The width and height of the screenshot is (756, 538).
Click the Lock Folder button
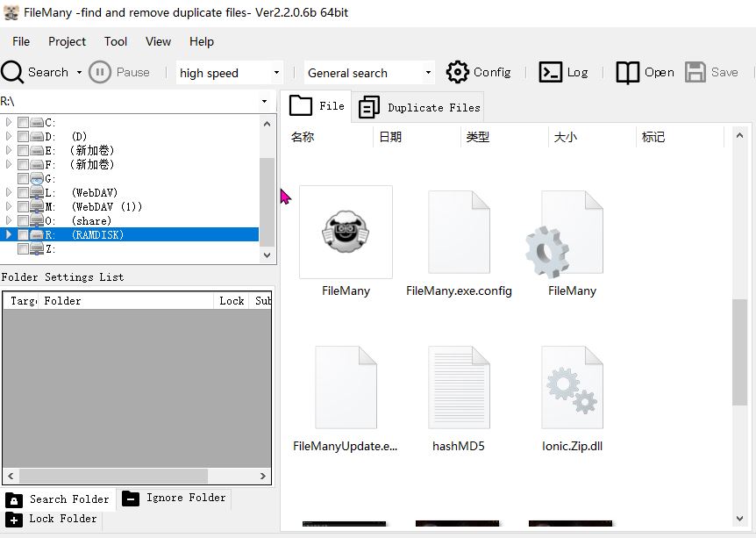coord(52,519)
